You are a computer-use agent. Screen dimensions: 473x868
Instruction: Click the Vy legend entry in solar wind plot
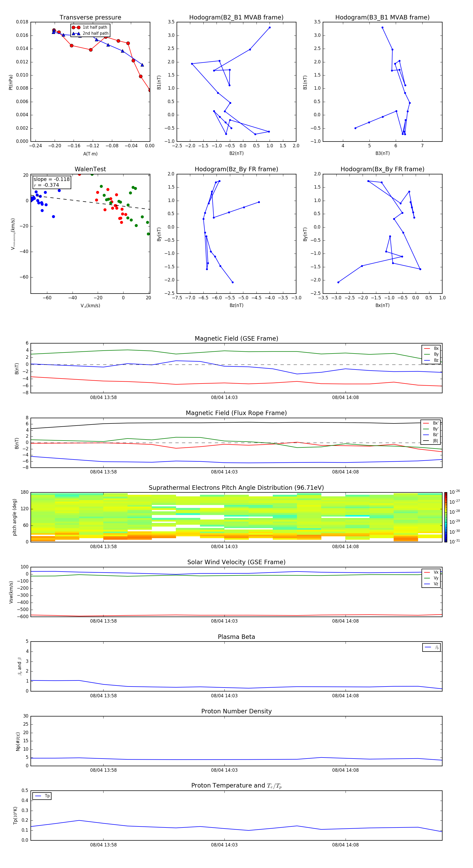(x=431, y=578)
